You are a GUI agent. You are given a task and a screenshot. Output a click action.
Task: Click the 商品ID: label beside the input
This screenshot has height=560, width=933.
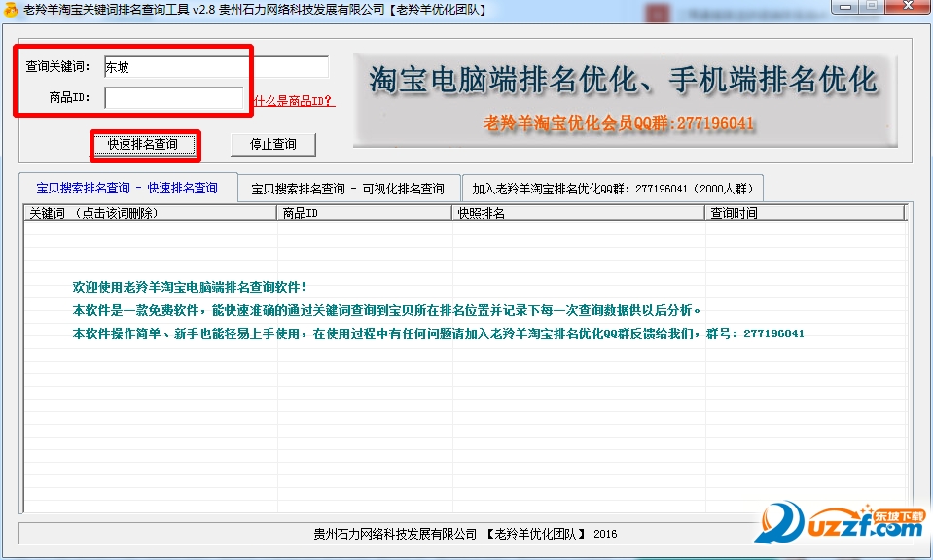point(70,97)
